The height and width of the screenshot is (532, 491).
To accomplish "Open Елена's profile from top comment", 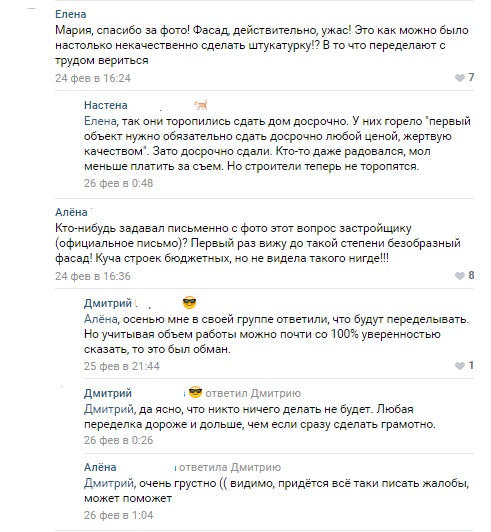I will [x=71, y=14].
